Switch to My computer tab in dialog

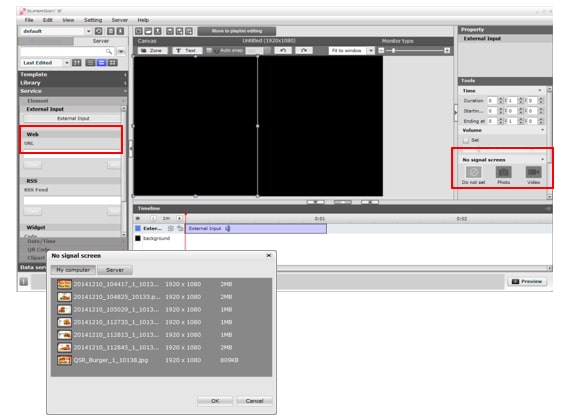(x=73, y=270)
